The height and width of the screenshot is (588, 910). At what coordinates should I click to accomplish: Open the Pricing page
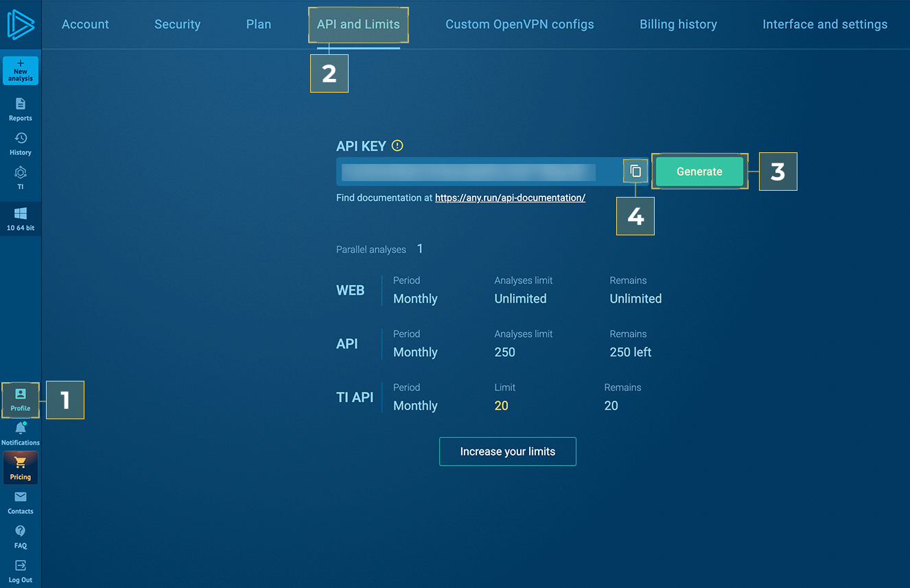(21, 467)
